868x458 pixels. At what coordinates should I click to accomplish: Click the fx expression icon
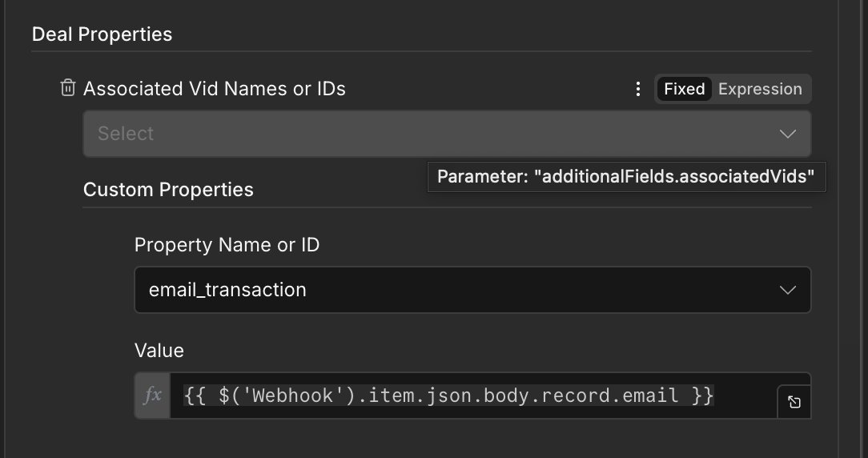point(152,396)
